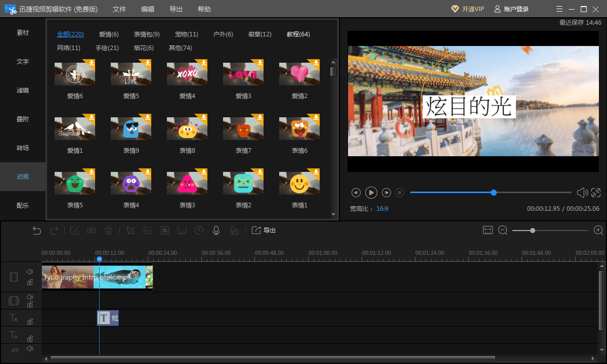
Task: Click the preview playback progress slider
Action: pos(491,192)
